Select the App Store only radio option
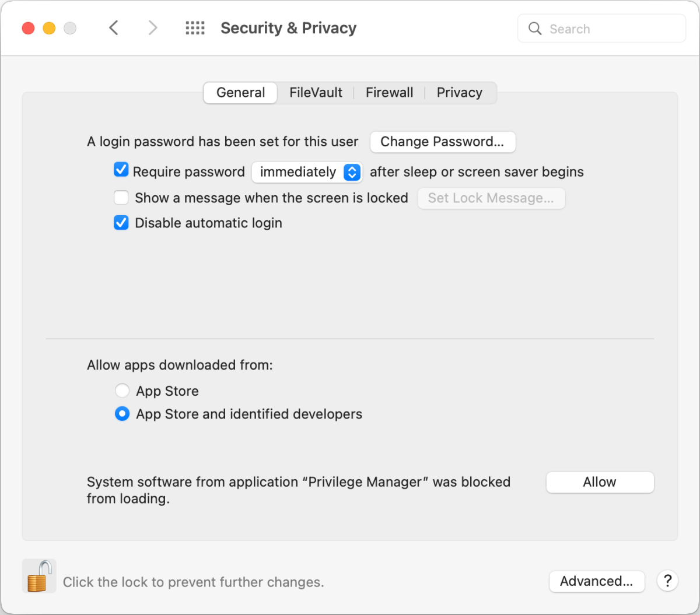The image size is (700, 615). pyautogui.click(x=122, y=391)
